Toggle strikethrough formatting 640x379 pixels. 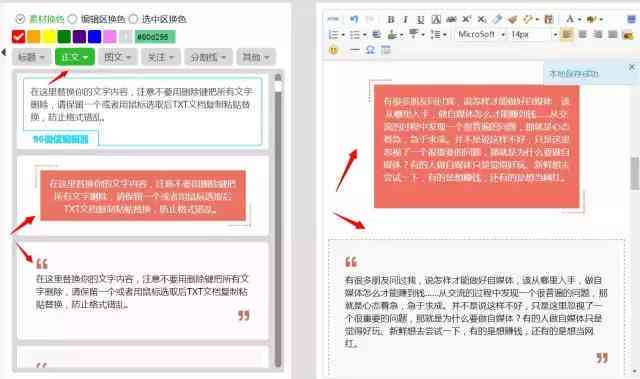pyautogui.click(x=451, y=19)
